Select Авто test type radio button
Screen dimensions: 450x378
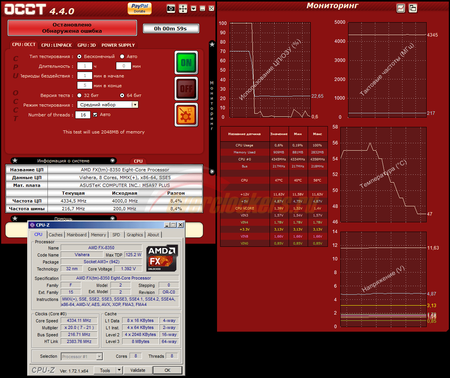pyautogui.click(x=122, y=56)
